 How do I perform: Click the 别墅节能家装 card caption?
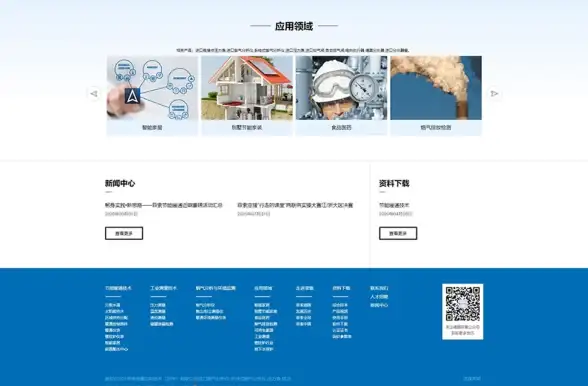coord(247,128)
